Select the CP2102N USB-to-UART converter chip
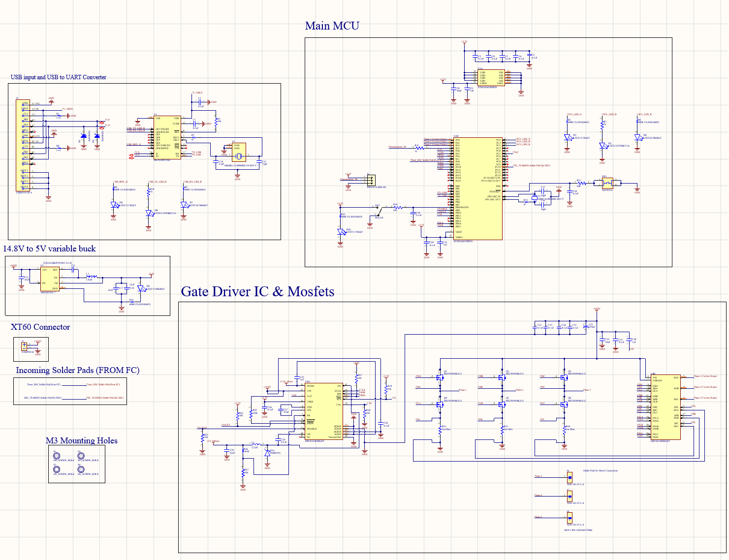The width and height of the screenshot is (729, 560). (167, 138)
